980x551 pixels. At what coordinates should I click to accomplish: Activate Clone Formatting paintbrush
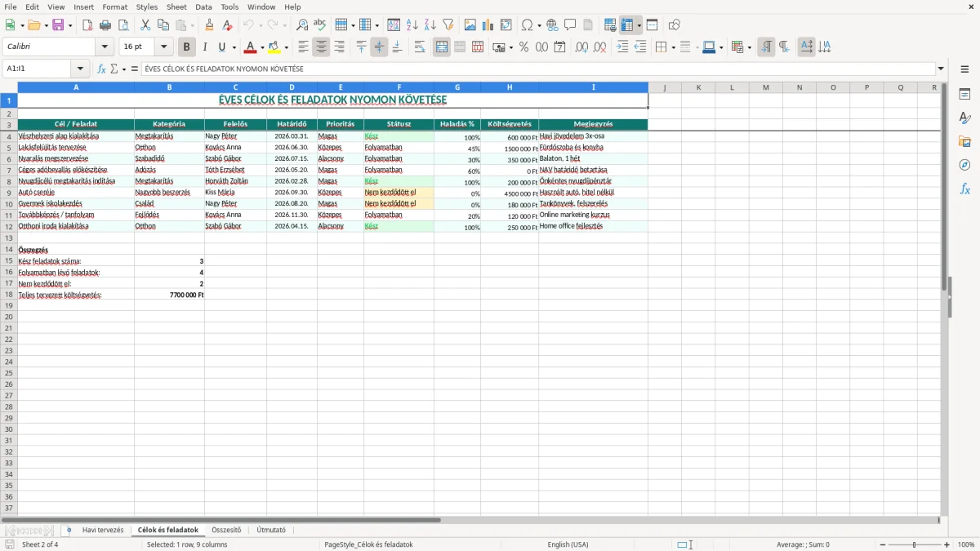[x=209, y=25]
